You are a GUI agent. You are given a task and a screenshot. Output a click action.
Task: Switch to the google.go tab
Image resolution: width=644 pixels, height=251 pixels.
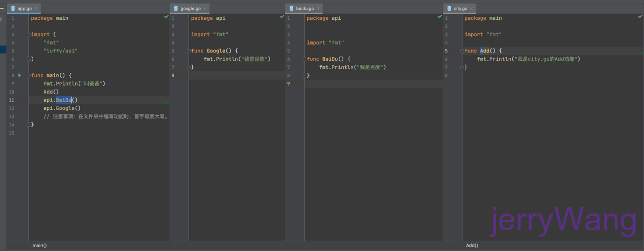pyautogui.click(x=190, y=8)
